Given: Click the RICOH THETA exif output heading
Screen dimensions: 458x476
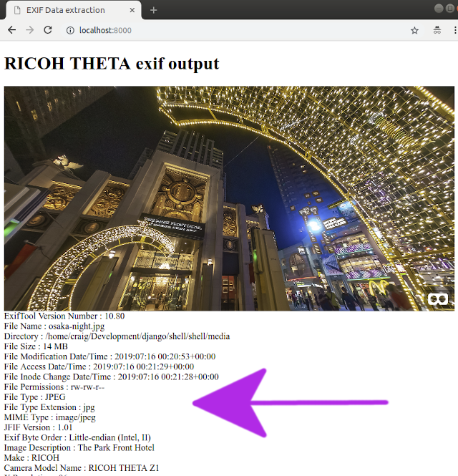Looking at the screenshot, I should pyautogui.click(x=112, y=64).
